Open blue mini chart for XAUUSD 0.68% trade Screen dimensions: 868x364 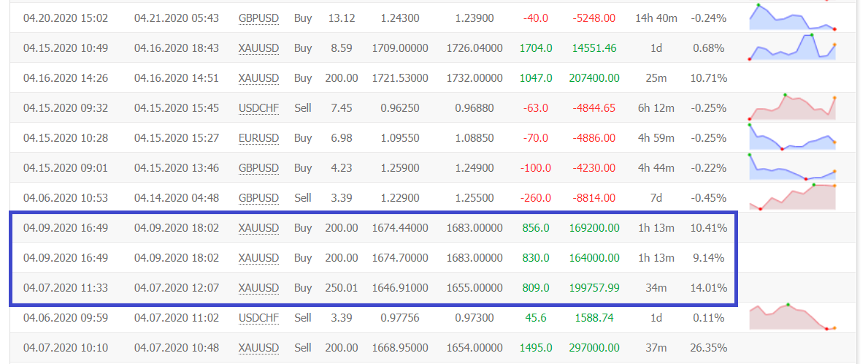(x=792, y=48)
